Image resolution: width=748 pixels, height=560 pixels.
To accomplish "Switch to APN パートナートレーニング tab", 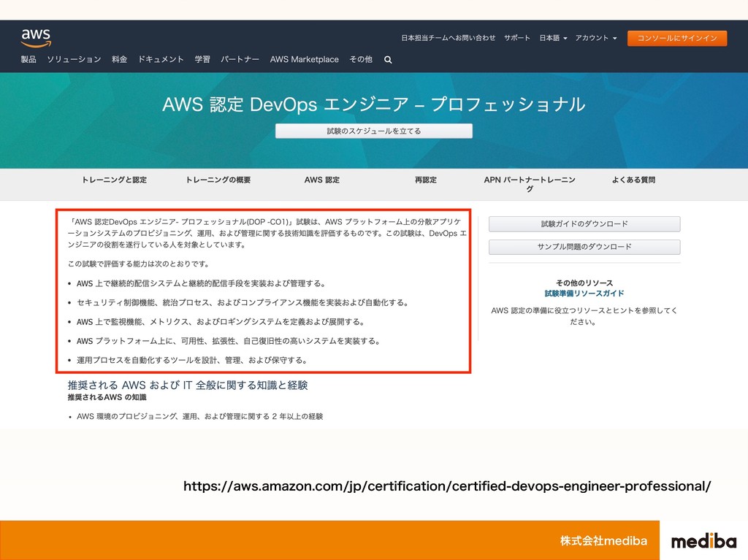I will pyautogui.click(x=530, y=184).
